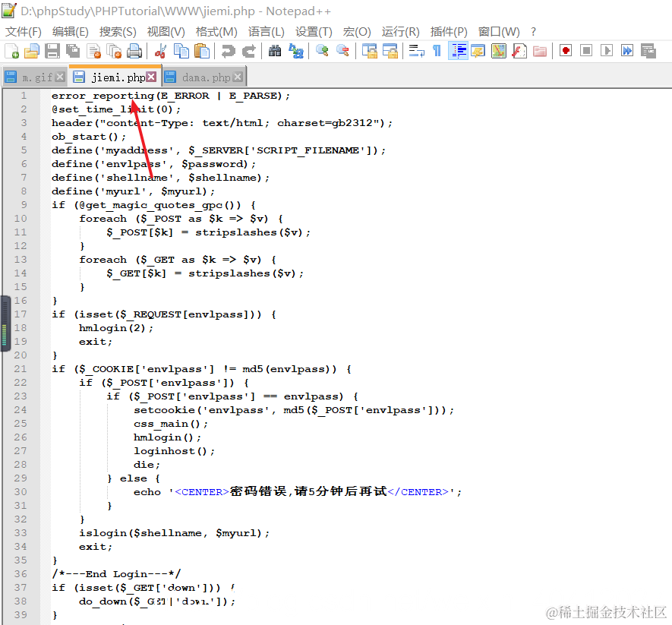Place cursor on '/*---End Login---*/' comment
The width and height of the screenshot is (672, 625).
coord(117,574)
